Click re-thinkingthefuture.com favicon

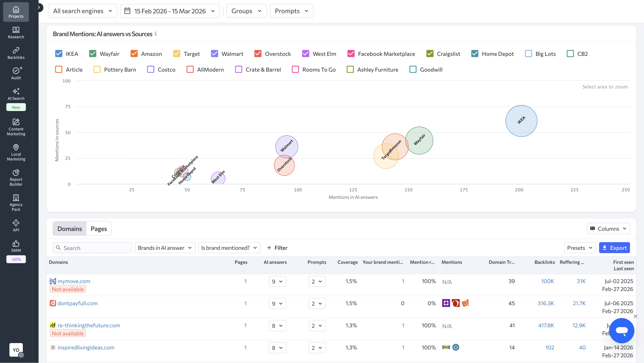tap(53, 325)
